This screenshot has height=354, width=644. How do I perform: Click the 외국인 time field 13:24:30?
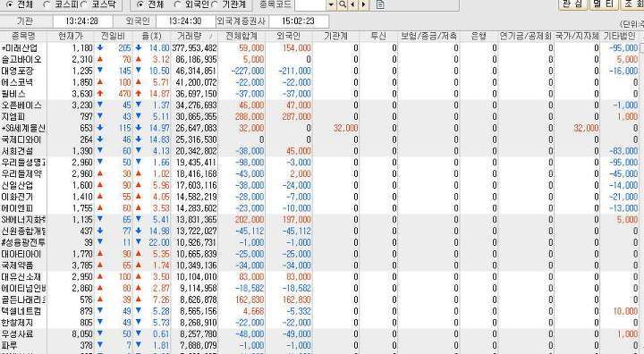click(185, 21)
